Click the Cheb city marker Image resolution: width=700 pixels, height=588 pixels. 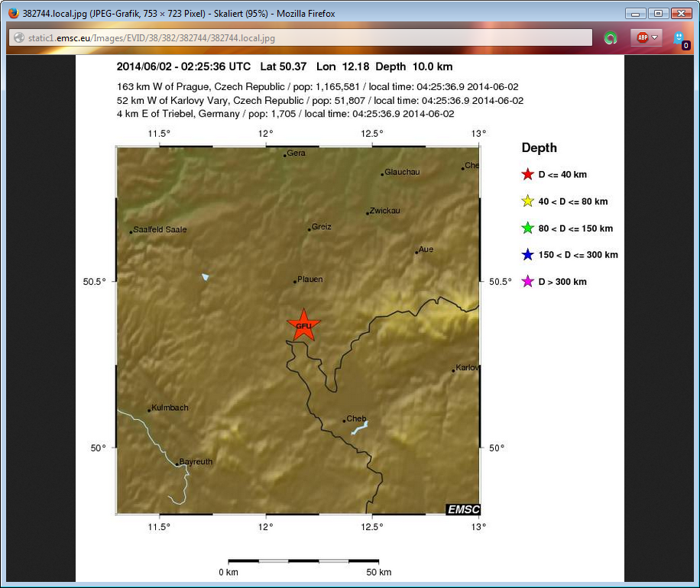345,420
